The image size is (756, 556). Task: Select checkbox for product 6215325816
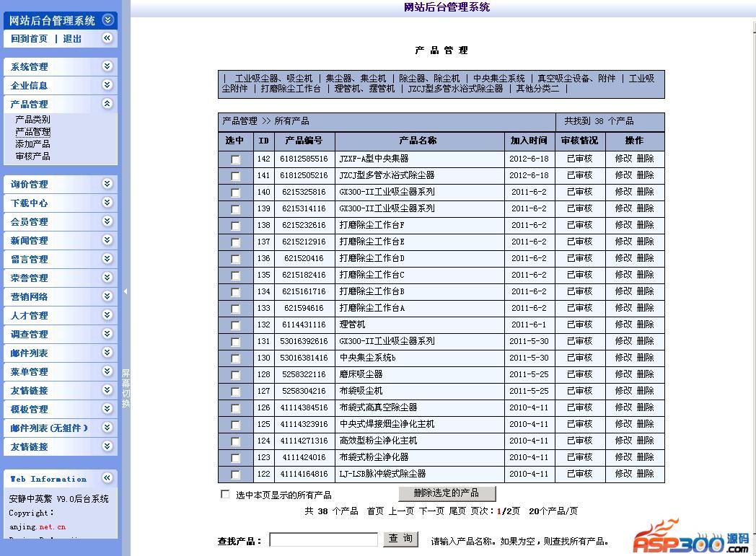coord(235,193)
